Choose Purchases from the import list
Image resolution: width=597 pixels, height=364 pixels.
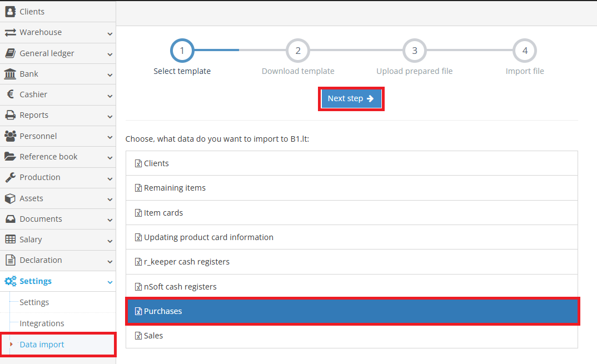[352, 311]
